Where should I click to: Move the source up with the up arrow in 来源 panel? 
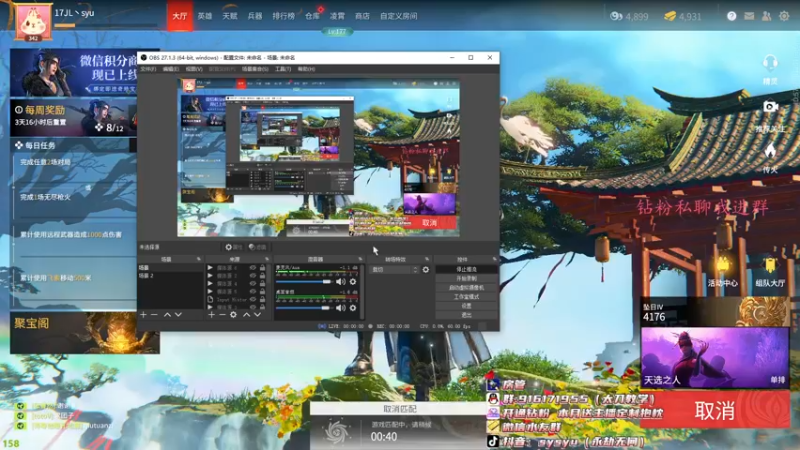246,315
